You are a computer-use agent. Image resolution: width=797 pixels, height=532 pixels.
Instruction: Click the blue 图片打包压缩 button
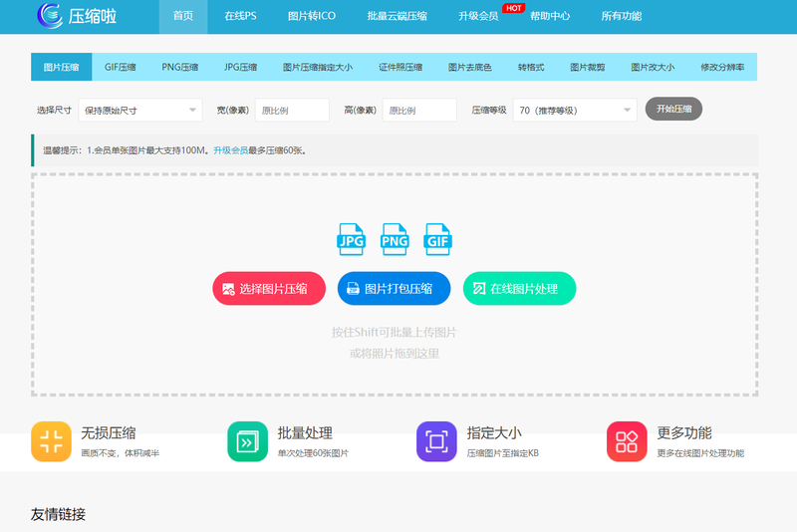[394, 289]
